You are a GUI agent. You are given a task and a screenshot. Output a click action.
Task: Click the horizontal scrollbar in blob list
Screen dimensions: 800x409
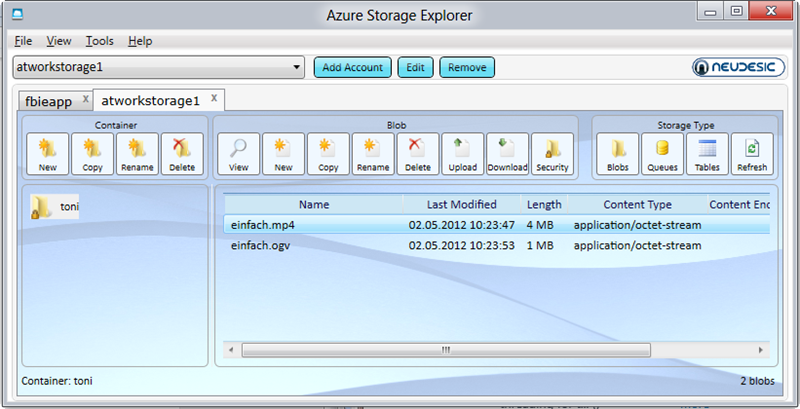point(445,350)
